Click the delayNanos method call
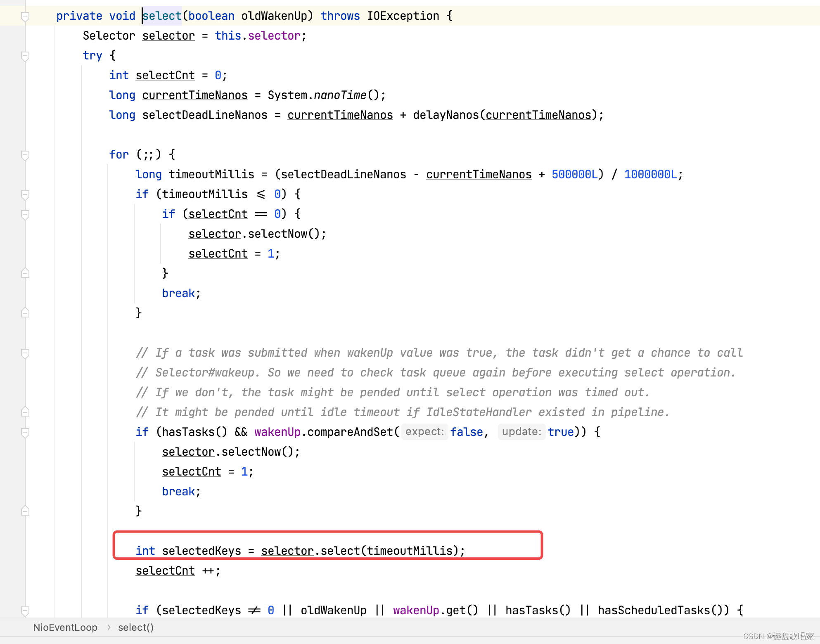 446,115
